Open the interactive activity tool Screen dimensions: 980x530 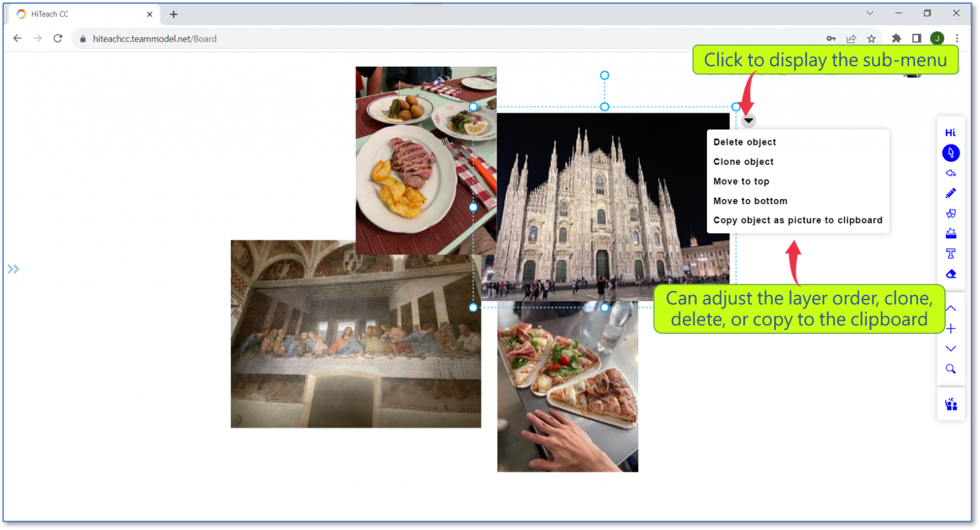pyautogui.click(x=951, y=404)
